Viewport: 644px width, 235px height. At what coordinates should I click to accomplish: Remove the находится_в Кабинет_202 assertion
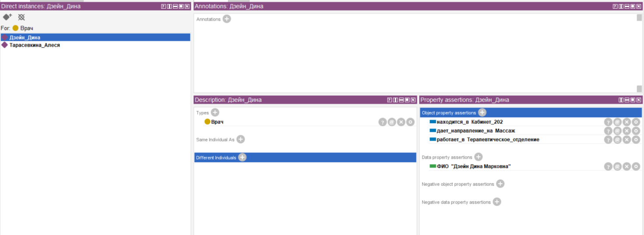pos(626,122)
